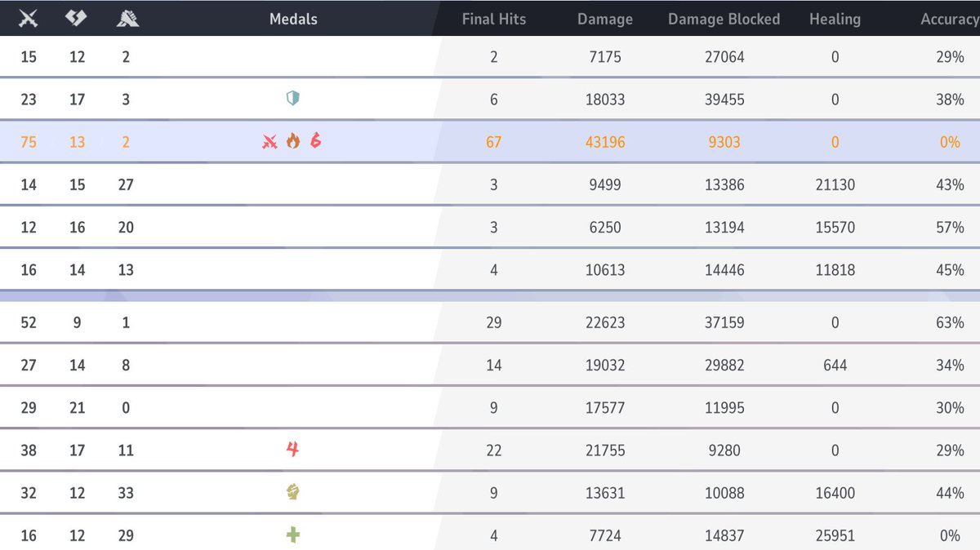This screenshot has width=980, height=550.
Task: Click the 75 kills value in highlighted row
Action: tap(29, 142)
